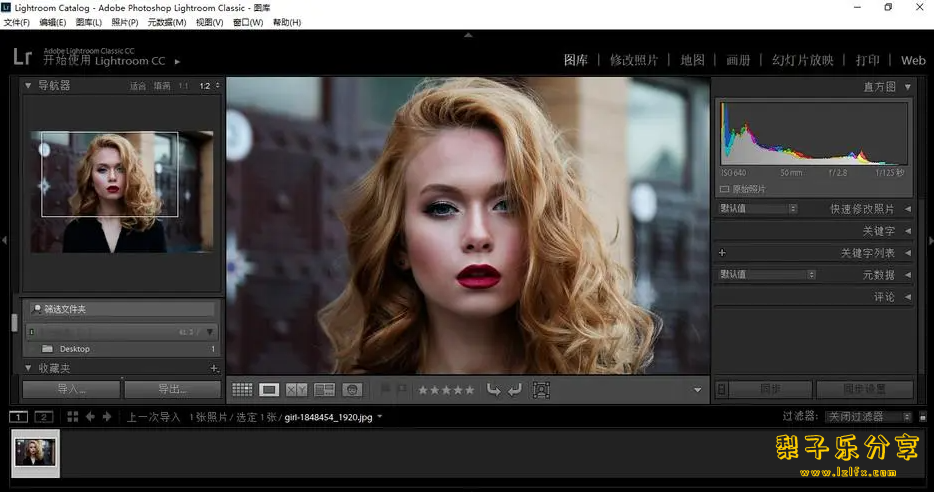Click the 导出... button

click(172, 390)
